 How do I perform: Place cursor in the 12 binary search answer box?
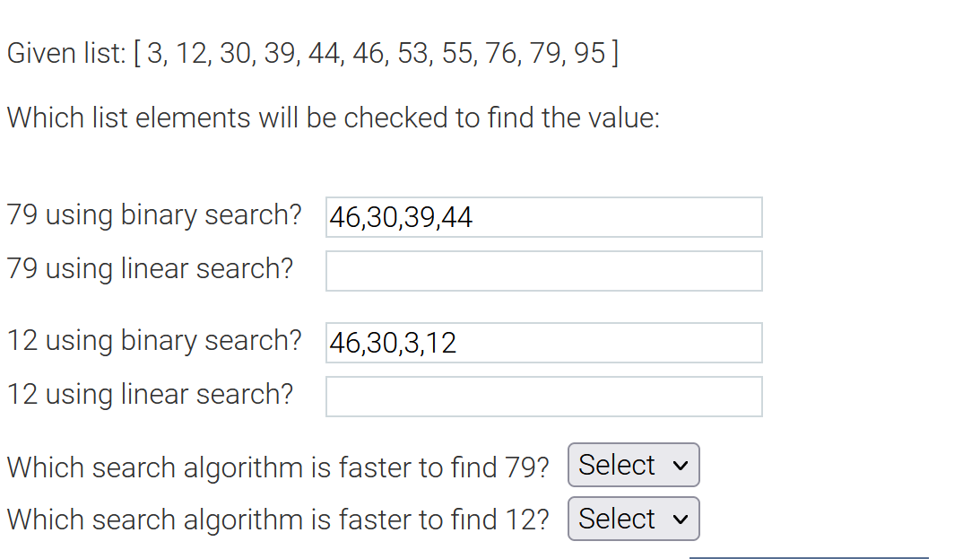(542, 342)
